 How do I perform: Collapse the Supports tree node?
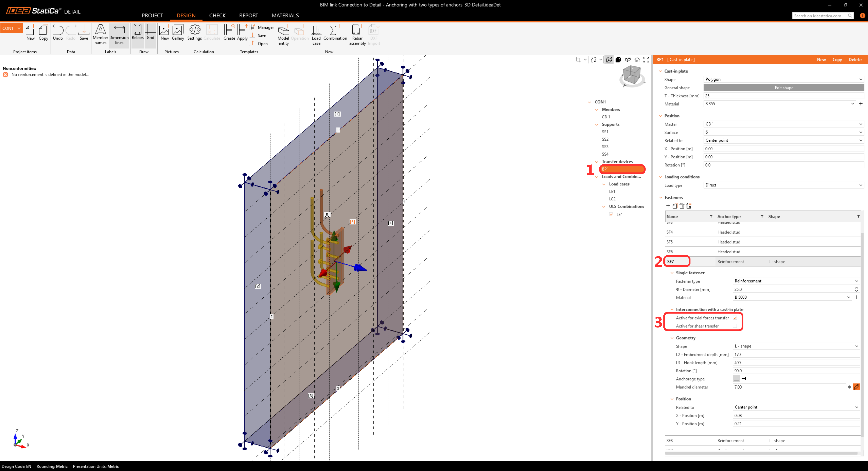coord(597,124)
